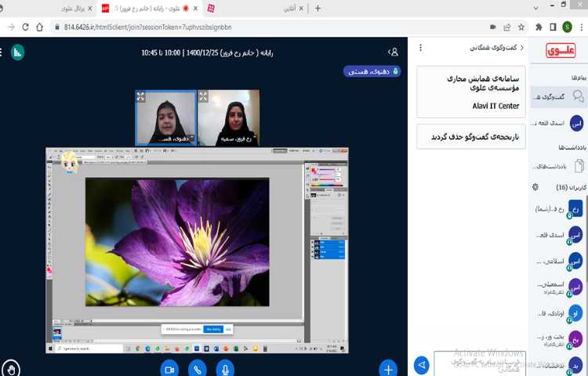Select user اسمعیلی in users list

click(x=558, y=287)
